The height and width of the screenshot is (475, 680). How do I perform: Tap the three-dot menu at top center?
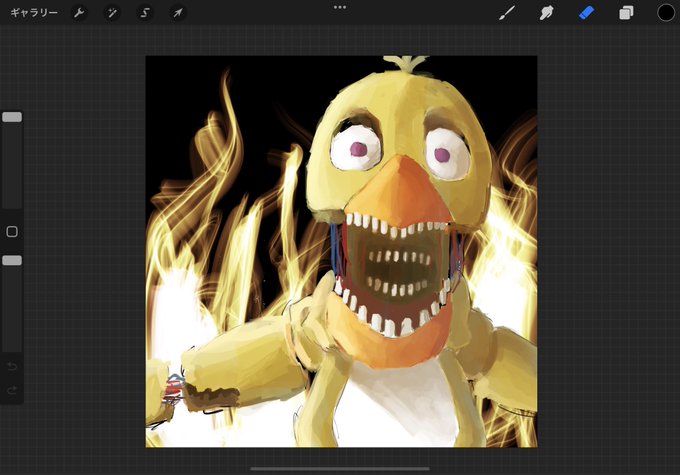coord(340,7)
